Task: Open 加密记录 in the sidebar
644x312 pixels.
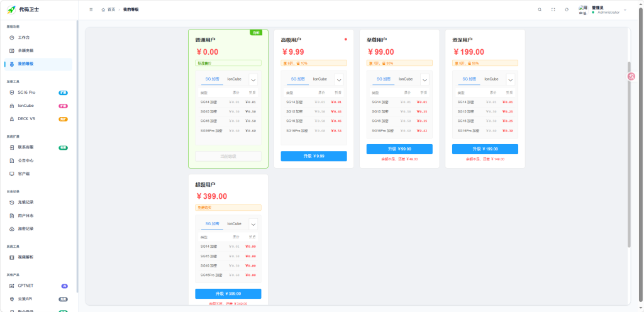Action: pyautogui.click(x=38, y=229)
